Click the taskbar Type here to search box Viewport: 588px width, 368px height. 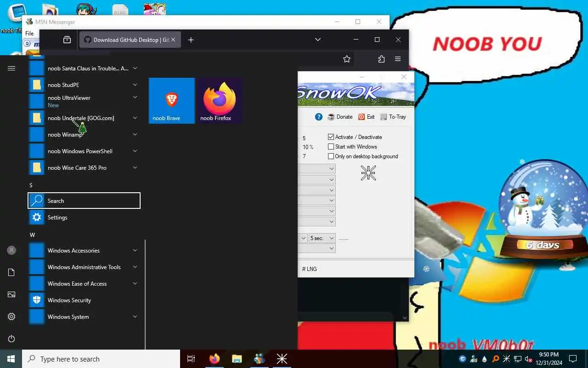(101, 359)
